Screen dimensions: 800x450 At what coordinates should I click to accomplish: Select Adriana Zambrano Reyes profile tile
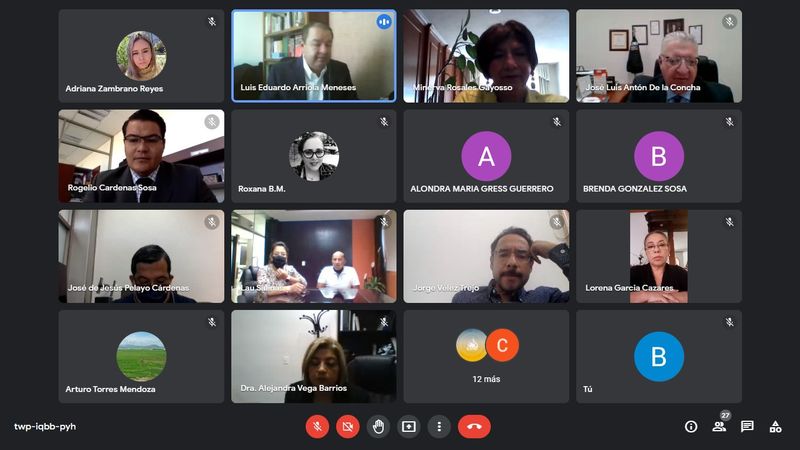coord(141,56)
